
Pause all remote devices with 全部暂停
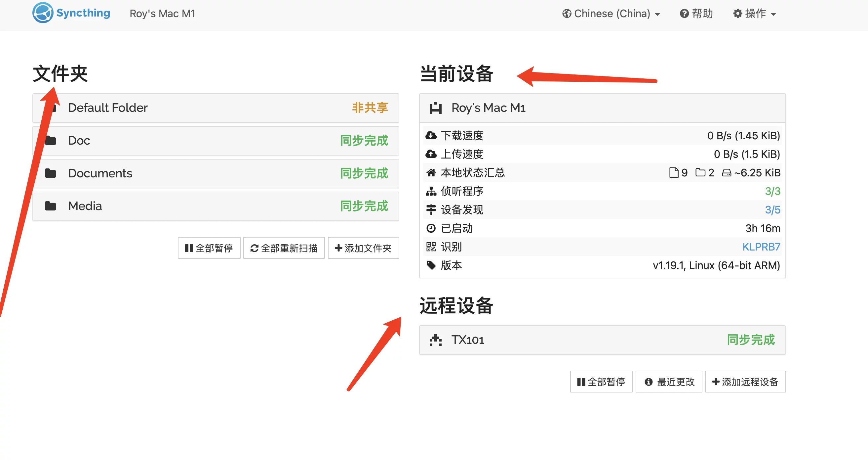pos(601,382)
